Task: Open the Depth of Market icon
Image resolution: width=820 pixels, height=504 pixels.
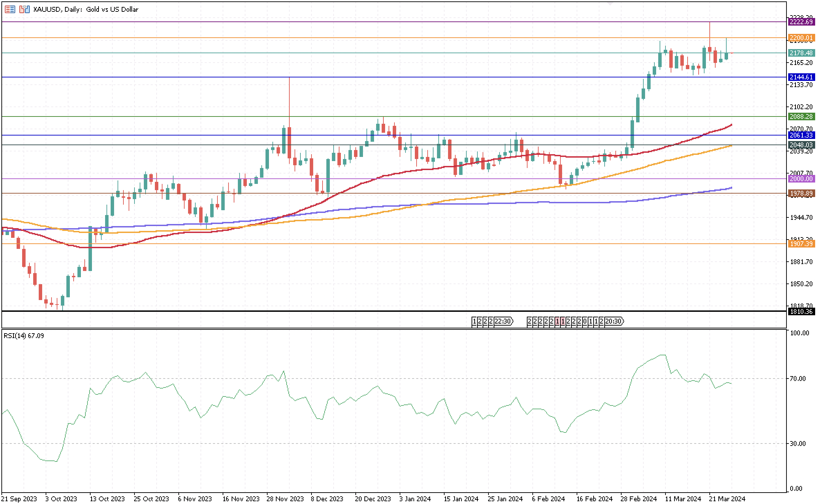Action: pos(10,9)
